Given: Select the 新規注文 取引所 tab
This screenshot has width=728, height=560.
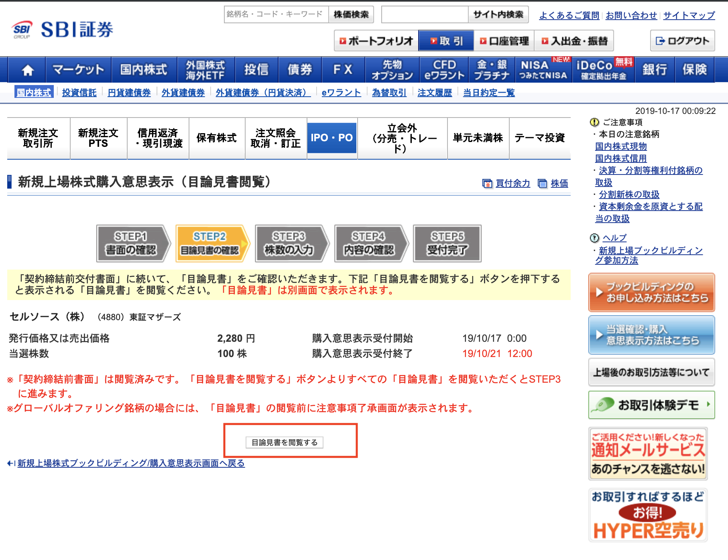Looking at the screenshot, I should point(38,138).
